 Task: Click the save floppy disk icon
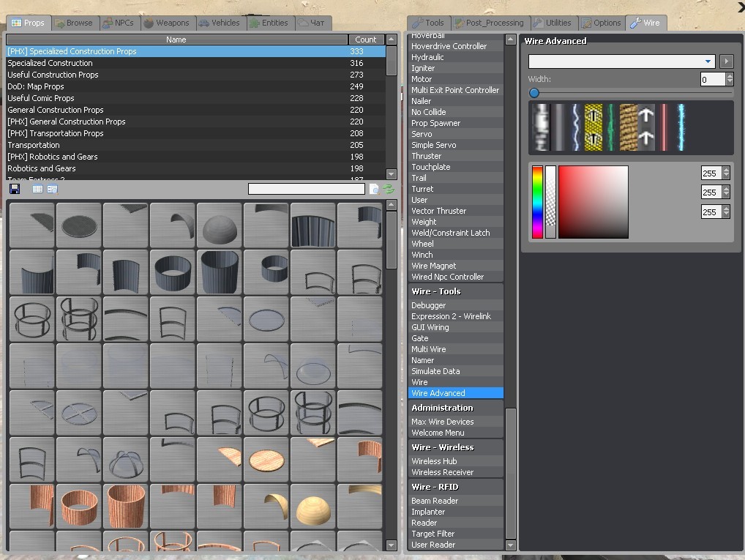(14, 189)
